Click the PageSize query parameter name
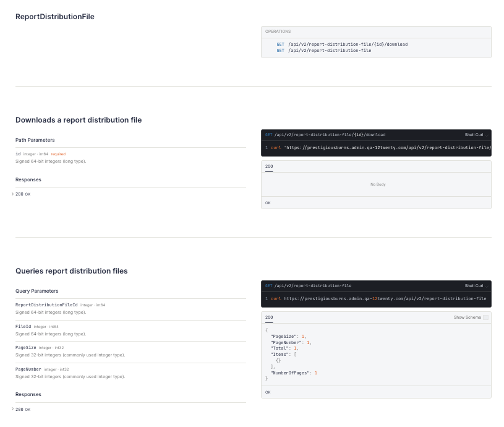 [x=26, y=348]
